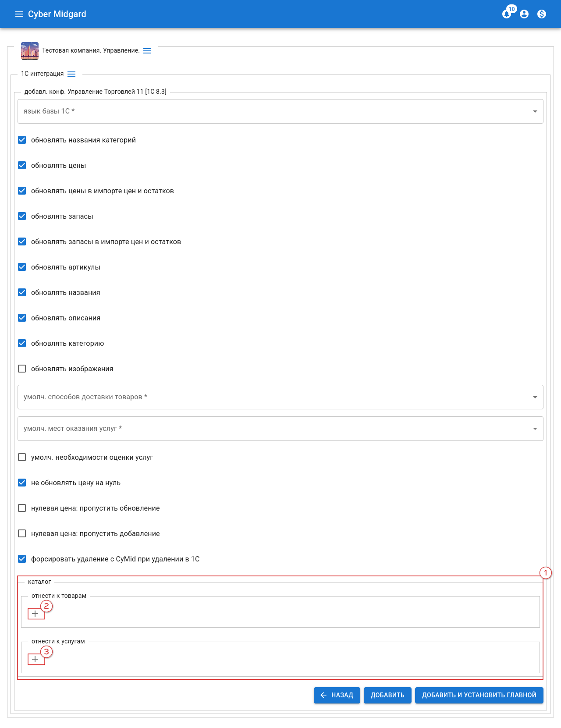Screen dimensions: 561x728
Task: Click ДОБАВИТЬ И УСТАНОВИТЬ ГЛАВНОЙ
Action: pos(479,695)
